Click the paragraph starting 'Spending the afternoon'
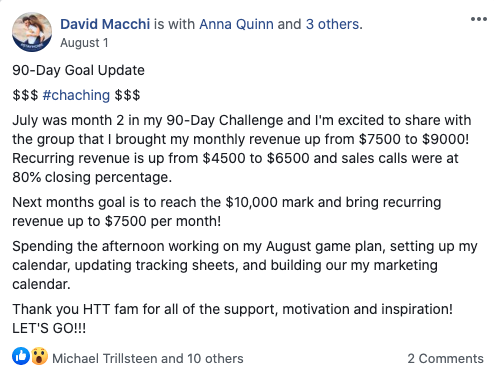The width and height of the screenshot is (494, 378). click(245, 265)
